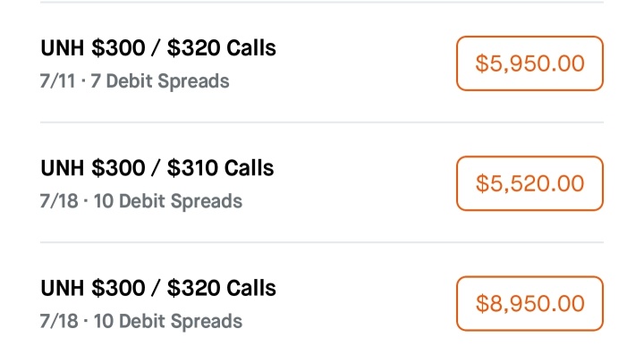Click '$300' strike in the first row title

point(118,48)
